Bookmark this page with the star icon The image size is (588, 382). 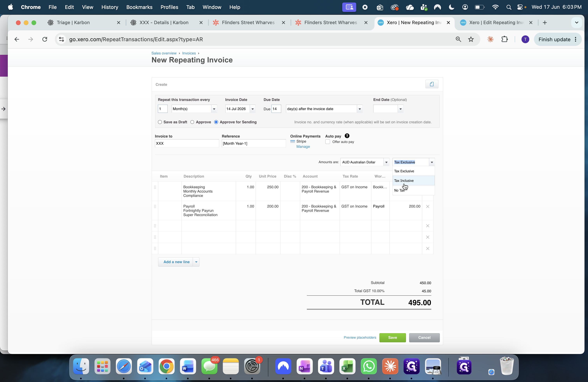[x=471, y=39]
